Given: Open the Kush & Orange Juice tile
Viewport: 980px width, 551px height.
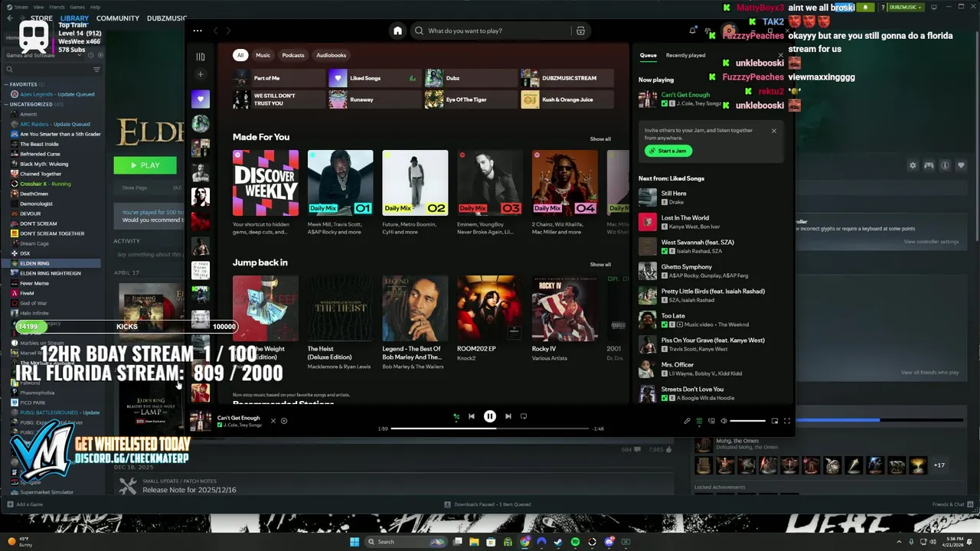Looking at the screenshot, I should (x=567, y=99).
